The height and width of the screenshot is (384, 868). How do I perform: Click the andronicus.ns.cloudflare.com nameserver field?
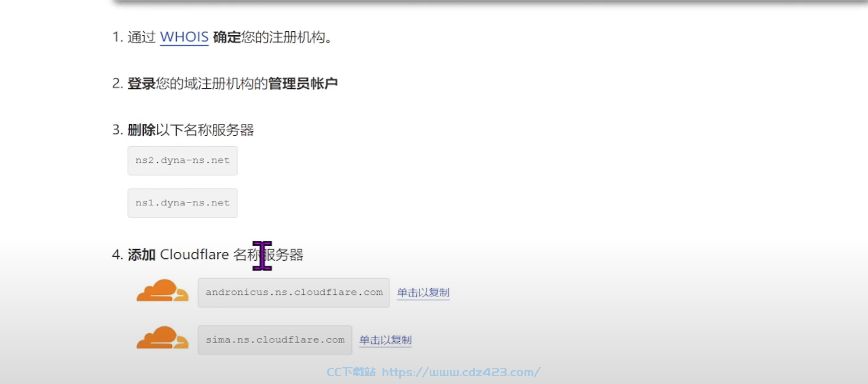click(x=294, y=292)
